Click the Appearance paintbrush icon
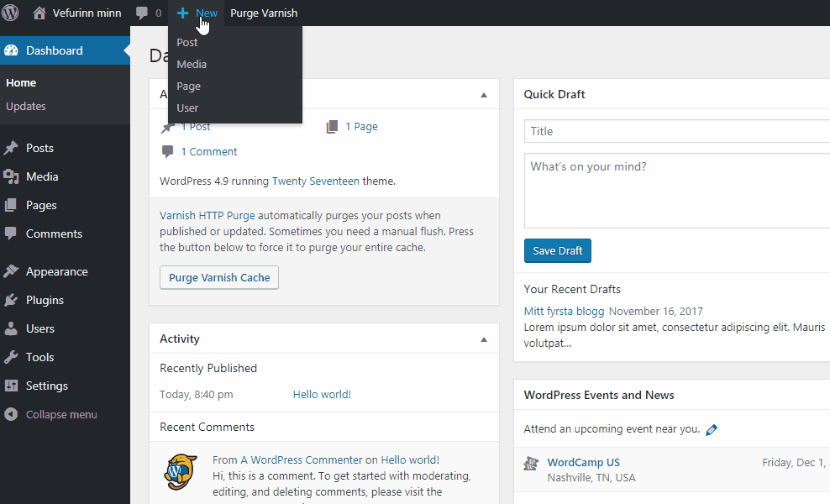Image resolution: width=830 pixels, height=504 pixels. (11, 271)
